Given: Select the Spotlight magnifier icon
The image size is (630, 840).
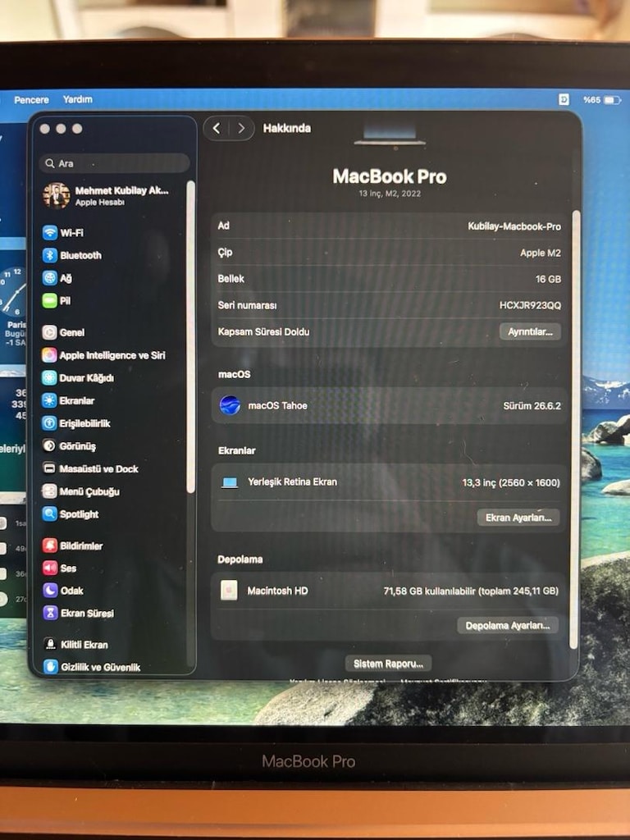Looking at the screenshot, I should (49, 514).
